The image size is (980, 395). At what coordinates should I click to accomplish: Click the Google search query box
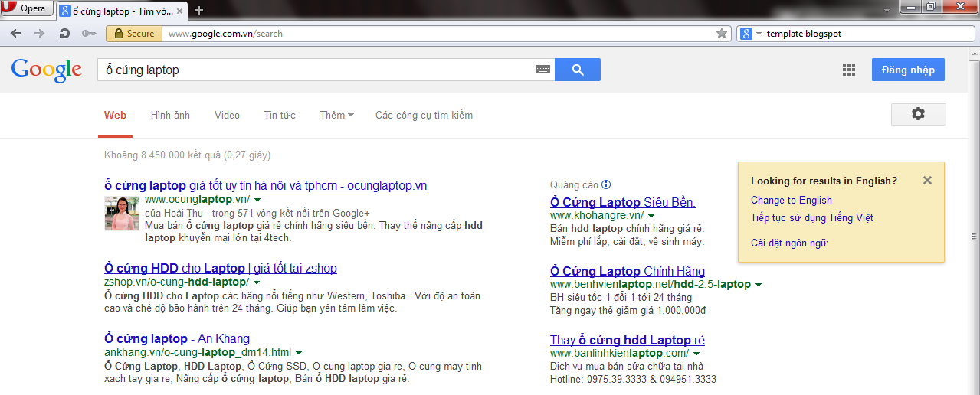314,70
